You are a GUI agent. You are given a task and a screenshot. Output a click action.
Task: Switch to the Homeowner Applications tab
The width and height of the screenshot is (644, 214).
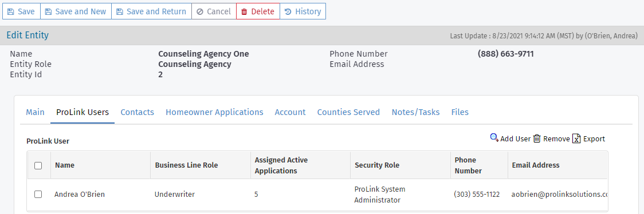click(x=214, y=112)
